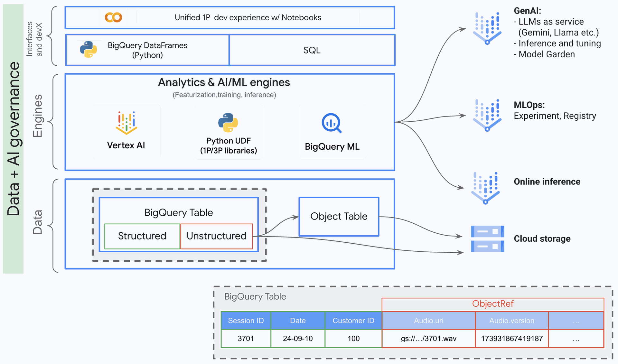
Task: Click the ObjectRef header
Action: click(x=493, y=304)
